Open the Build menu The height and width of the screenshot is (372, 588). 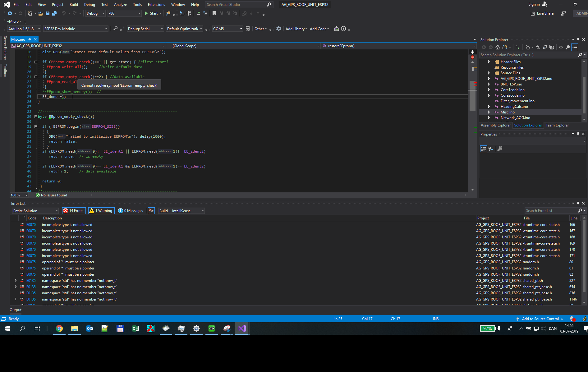tap(74, 4)
